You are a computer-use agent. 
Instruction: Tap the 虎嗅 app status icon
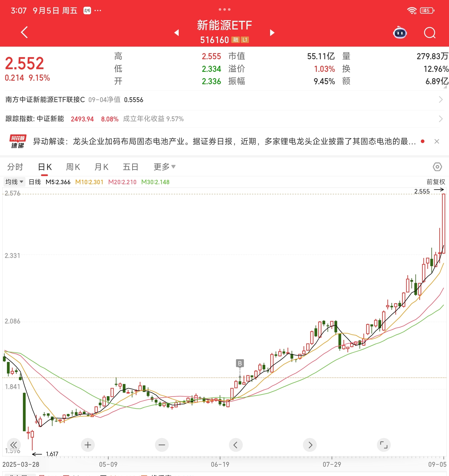tap(87, 11)
